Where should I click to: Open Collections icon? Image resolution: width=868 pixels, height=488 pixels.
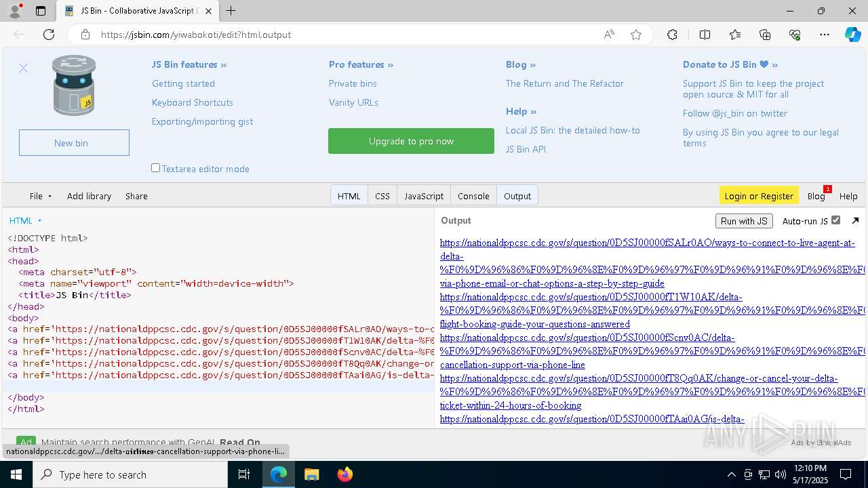(765, 35)
